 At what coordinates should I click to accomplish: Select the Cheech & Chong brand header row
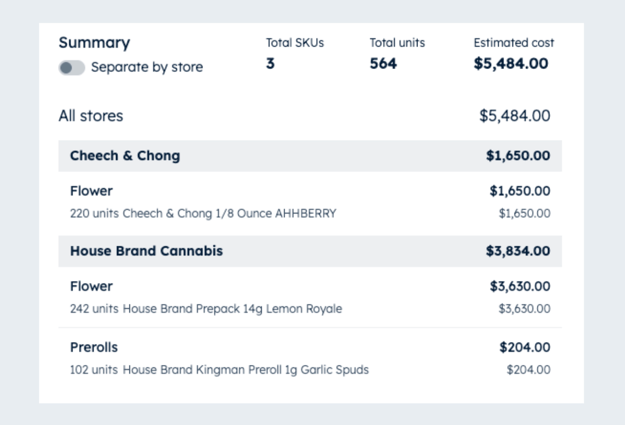[x=310, y=156]
